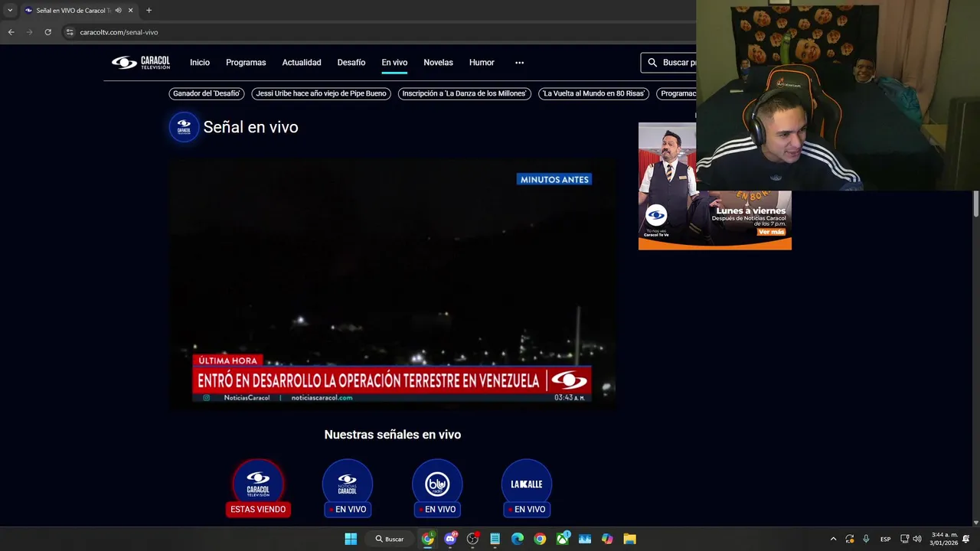The width and height of the screenshot is (980, 551).
Task: Switch to Blu Radio live signal
Action: tap(437, 487)
